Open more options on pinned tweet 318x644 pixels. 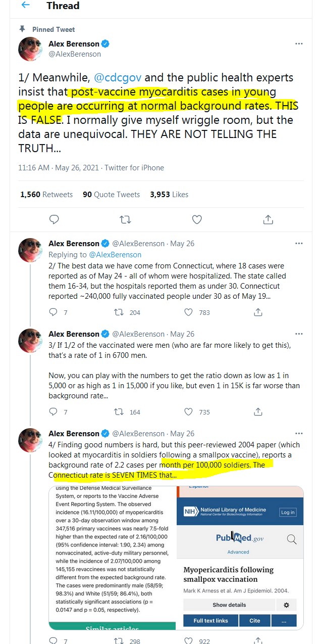pyautogui.click(x=299, y=44)
